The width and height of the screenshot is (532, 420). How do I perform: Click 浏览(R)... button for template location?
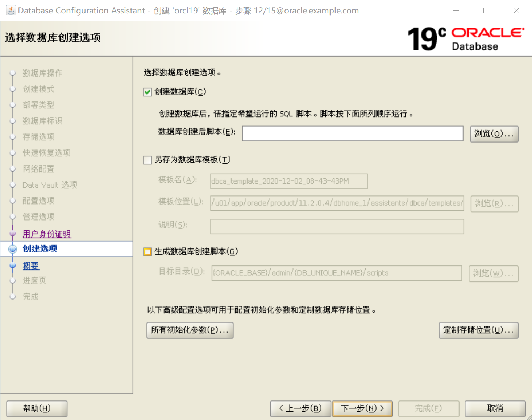[x=494, y=203]
